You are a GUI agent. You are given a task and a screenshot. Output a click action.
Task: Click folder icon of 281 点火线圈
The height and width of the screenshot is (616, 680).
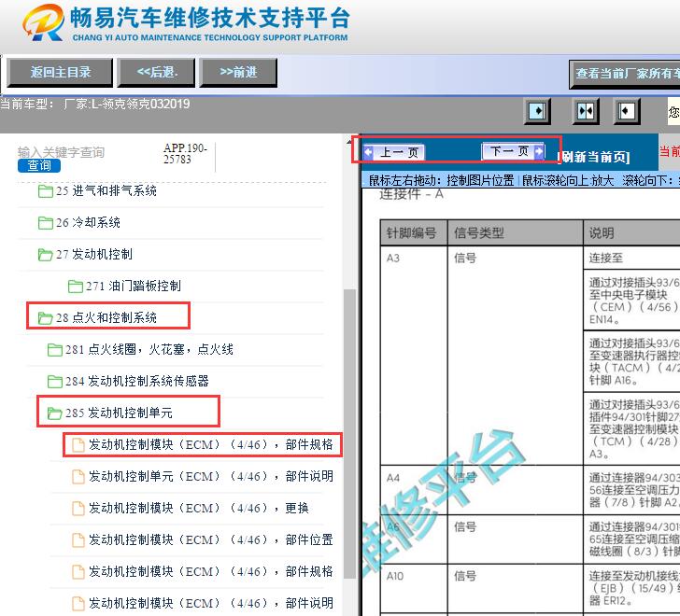pyautogui.click(x=54, y=350)
